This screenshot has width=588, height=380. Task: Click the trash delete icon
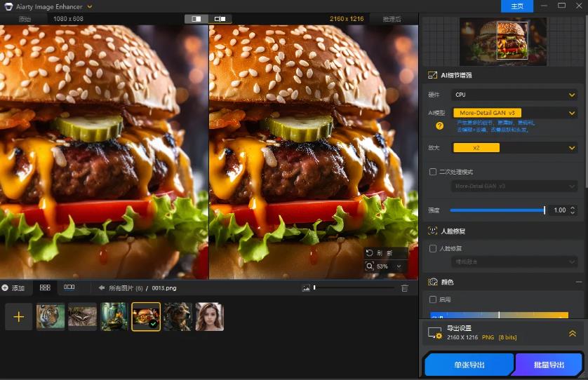click(404, 288)
